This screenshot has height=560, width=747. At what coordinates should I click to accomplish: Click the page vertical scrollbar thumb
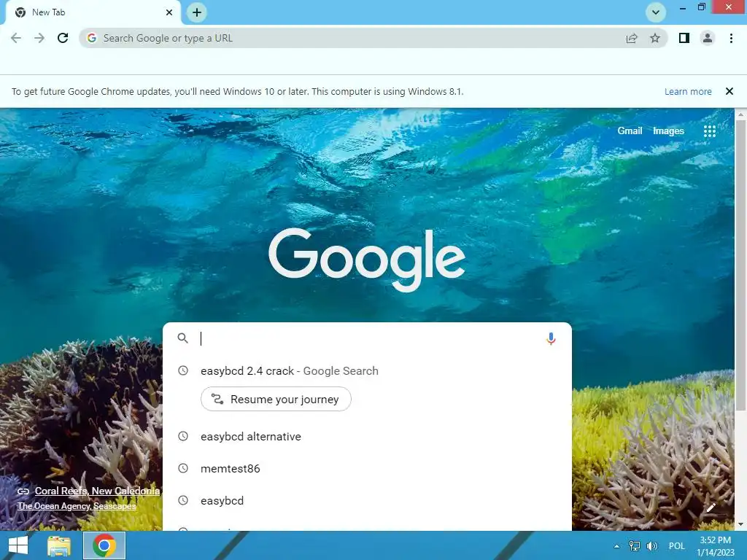click(740, 264)
